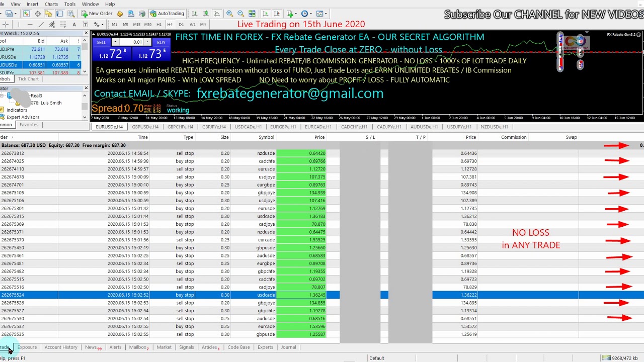Open the Charts menu
The image size is (644, 362).
click(51, 4)
